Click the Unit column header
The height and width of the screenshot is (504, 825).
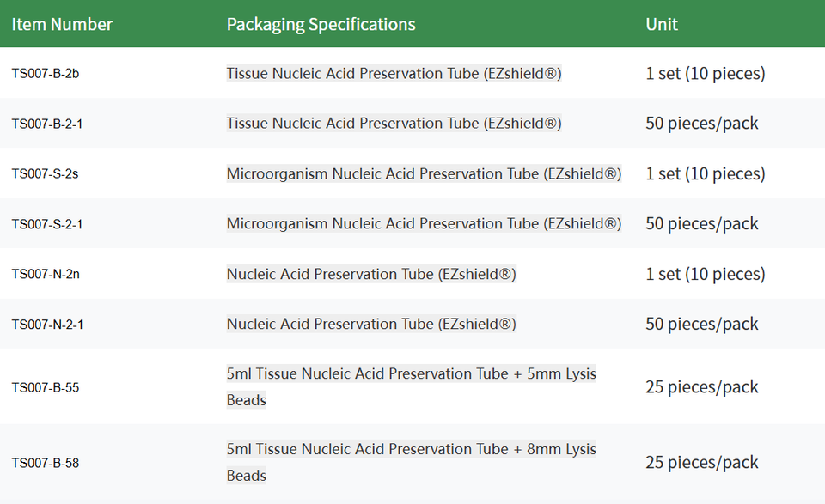click(x=662, y=24)
